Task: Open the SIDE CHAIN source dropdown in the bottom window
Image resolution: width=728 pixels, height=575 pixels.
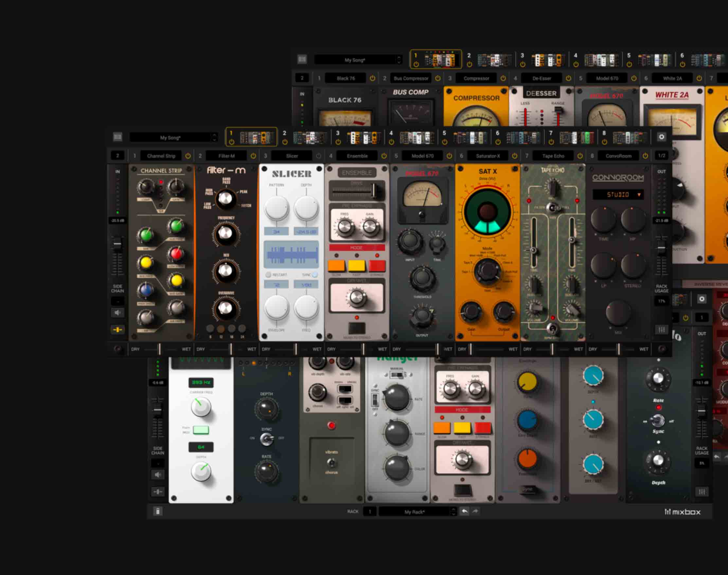Action: coord(158,463)
